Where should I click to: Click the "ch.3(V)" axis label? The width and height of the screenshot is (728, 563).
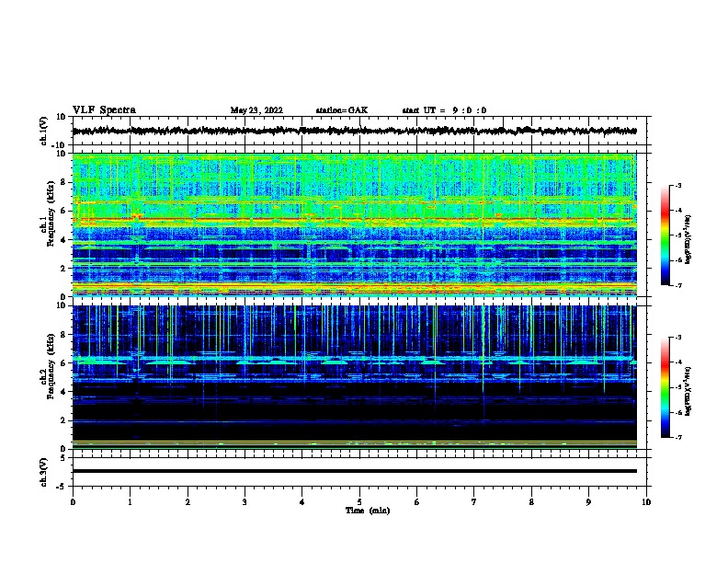tap(44, 473)
